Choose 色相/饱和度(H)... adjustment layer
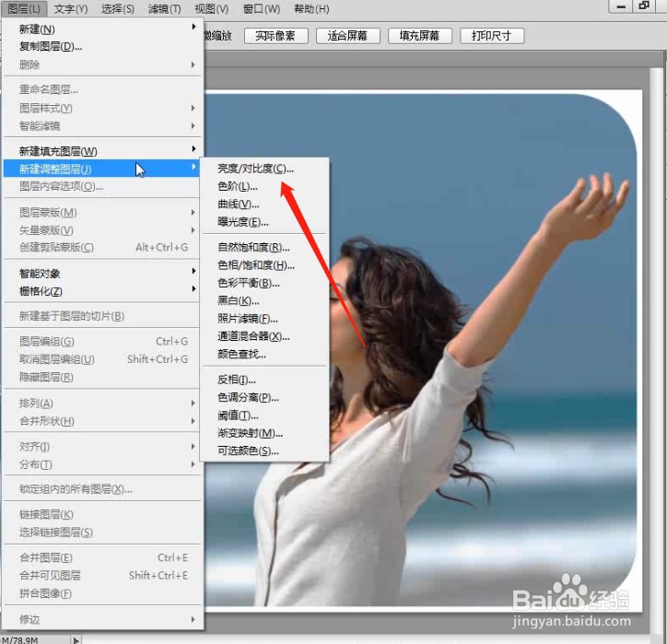667x644 pixels. pos(264,265)
